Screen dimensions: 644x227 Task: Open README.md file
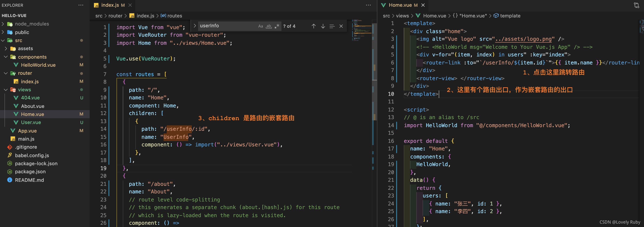click(x=29, y=180)
